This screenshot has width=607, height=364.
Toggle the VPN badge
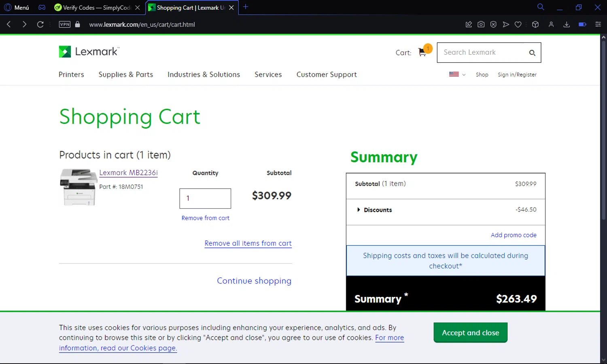pyautogui.click(x=64, y=24)
